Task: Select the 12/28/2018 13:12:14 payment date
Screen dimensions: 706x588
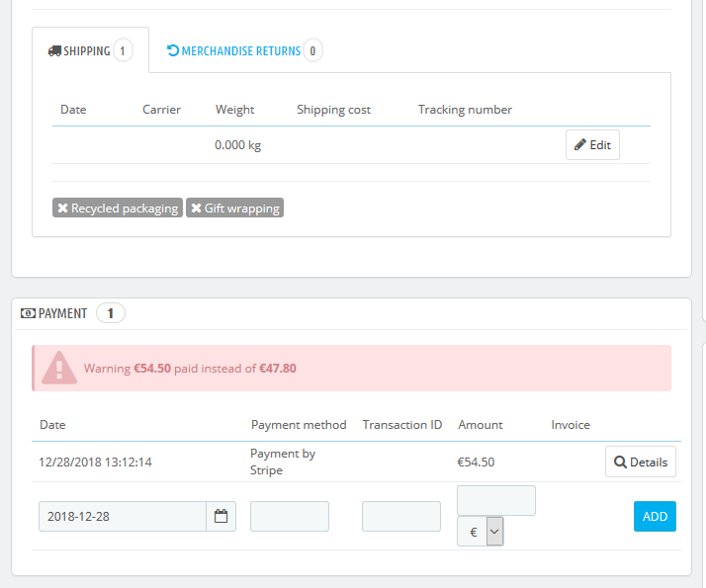Action: point(95,462)
